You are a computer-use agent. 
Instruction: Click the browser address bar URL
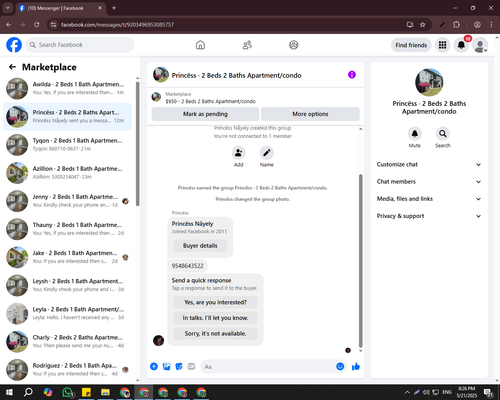(x=117, y=25)
